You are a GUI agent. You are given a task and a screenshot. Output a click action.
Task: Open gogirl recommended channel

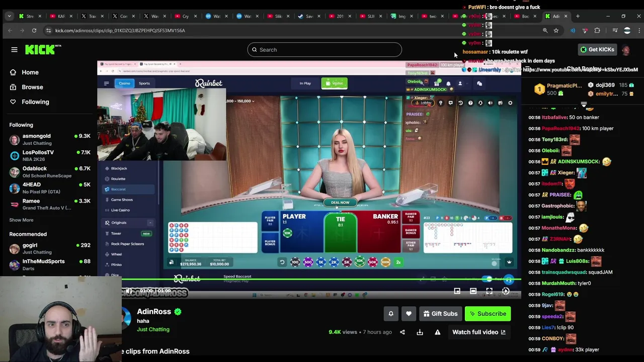click(49, 248)
